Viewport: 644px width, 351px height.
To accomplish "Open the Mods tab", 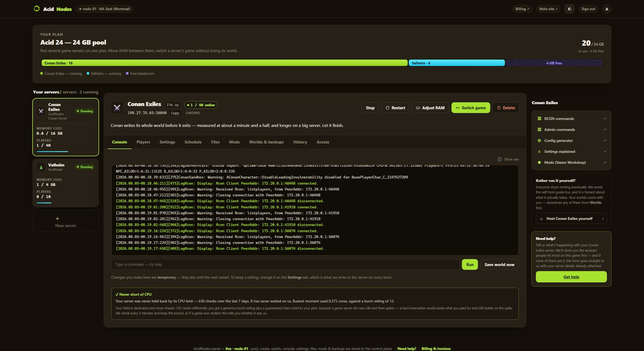I will pyautogui.click(x=234, y=142).
